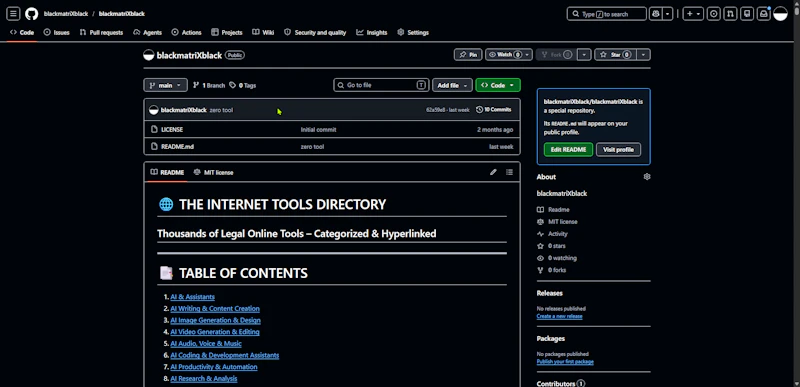Jump to AI Coding & Development Assistants section
This screenshot has width=800, height=387.
tap(224, 355)
